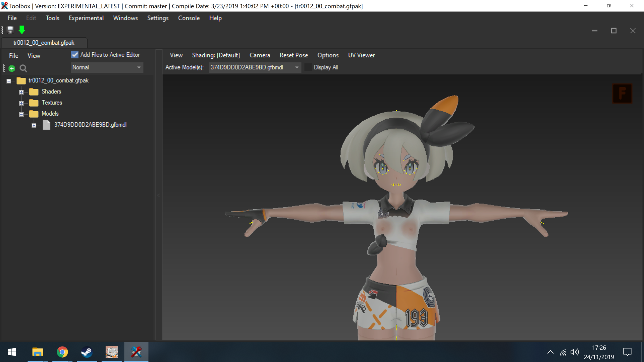The image size is (644, 362).
Task: Open the Windows menu
Action: [125, 18]
